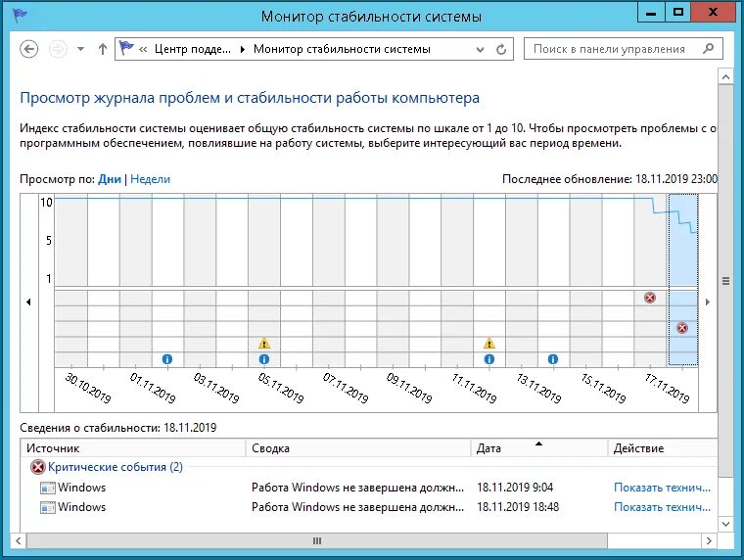Click the vertical scrollbar thumb
Image resolution: width=744 pixels, height=560 pixels.
(x=725, y=281)
